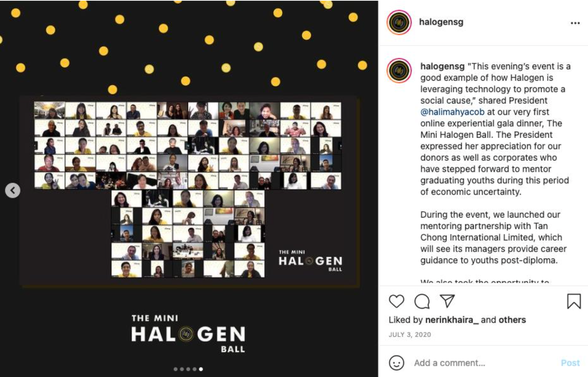
Task: Click halogensg avatar beside the caption
Action: [x=399, y=70]
